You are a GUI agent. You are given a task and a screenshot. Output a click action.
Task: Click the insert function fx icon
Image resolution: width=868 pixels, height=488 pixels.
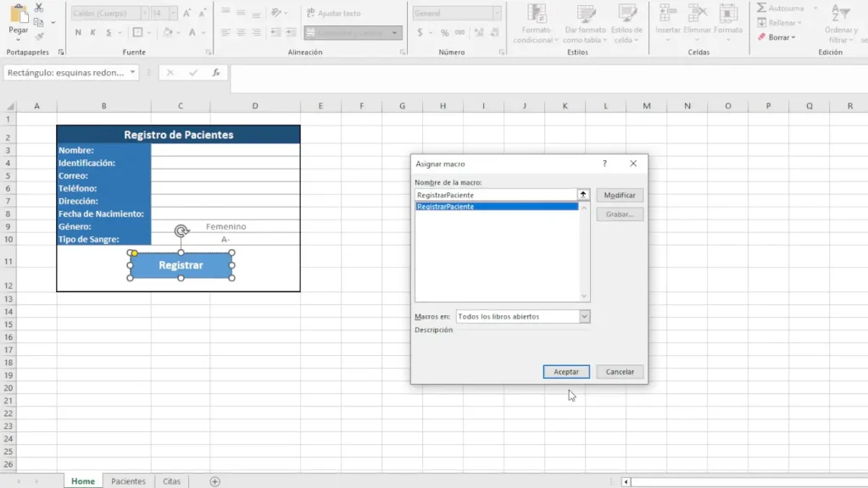[x=216, y=73]
